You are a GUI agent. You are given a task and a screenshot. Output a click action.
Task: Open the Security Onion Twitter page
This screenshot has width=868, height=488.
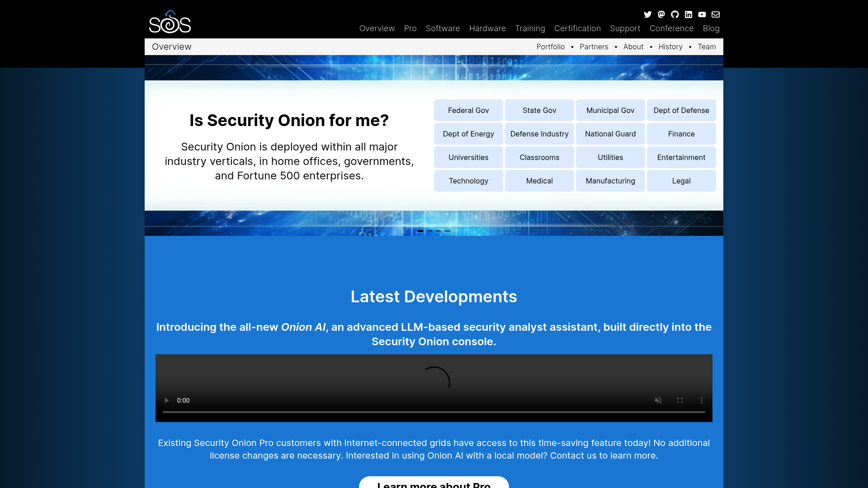(x=648, y=14)
